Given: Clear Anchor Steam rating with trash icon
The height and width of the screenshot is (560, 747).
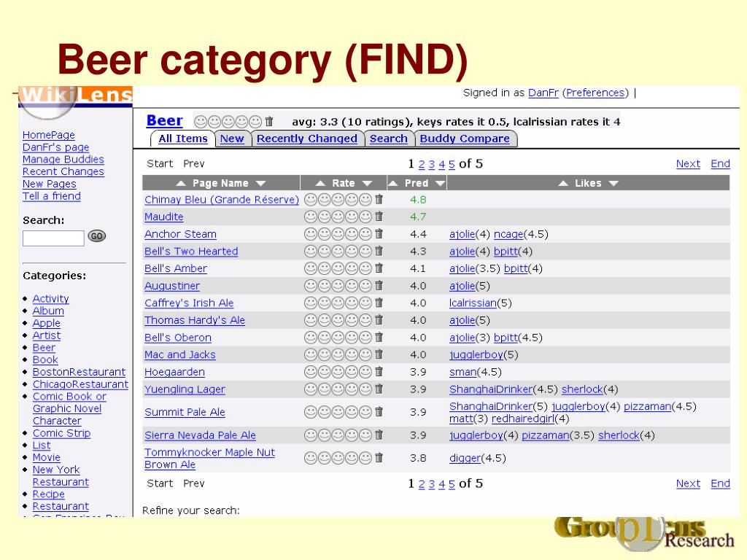Looking at the screenshot, I should (x=379, y=234).
